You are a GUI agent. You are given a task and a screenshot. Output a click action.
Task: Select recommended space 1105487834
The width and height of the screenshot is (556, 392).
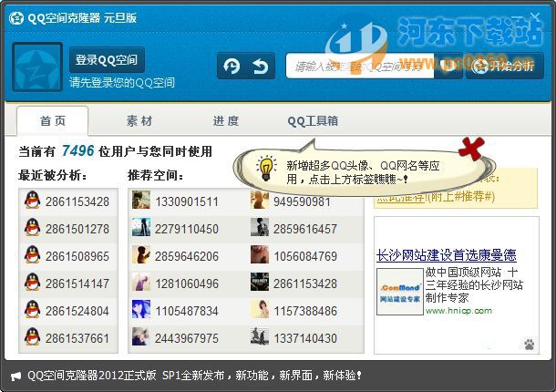(x=187, y=311)
